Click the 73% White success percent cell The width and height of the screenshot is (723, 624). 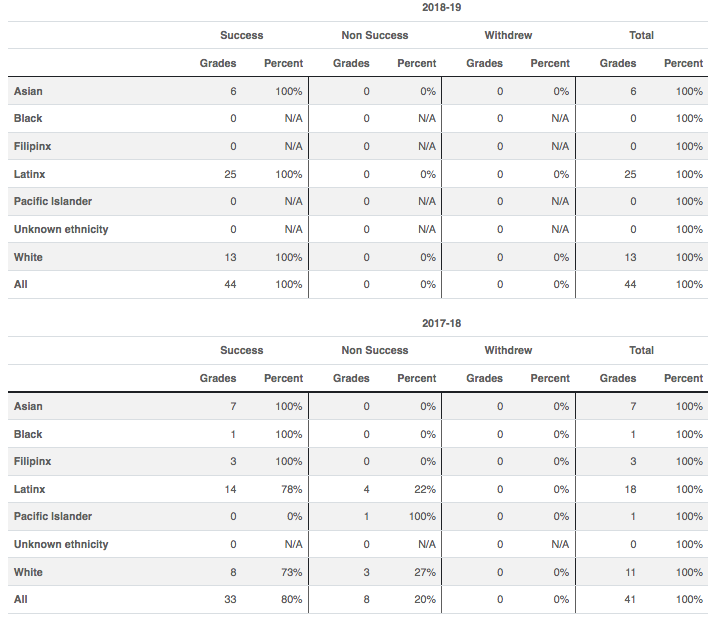point(291,572)
